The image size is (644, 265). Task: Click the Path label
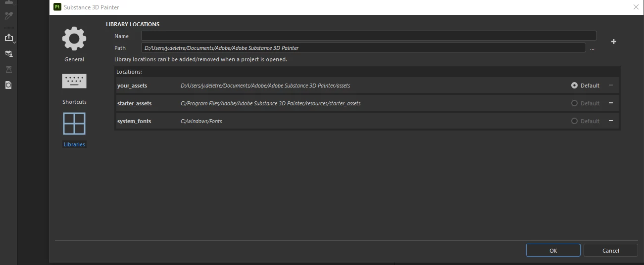coord(120,48)
